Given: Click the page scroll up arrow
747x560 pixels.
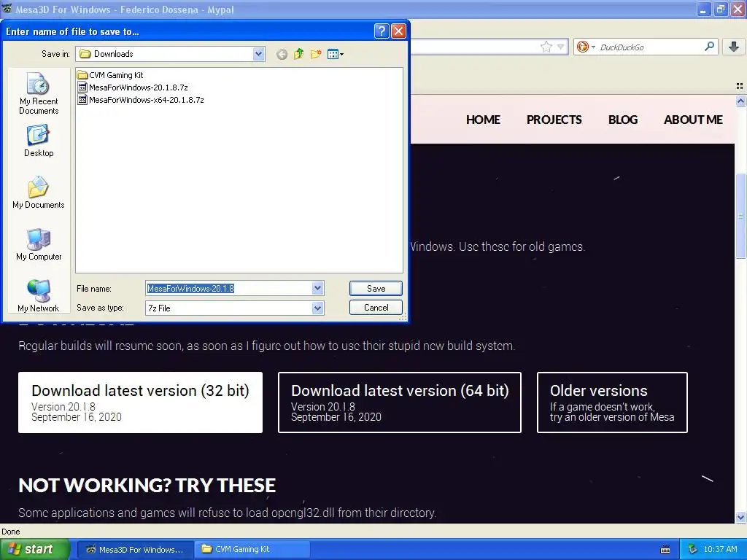Looking at the screenshot, I should pos(741,101).
